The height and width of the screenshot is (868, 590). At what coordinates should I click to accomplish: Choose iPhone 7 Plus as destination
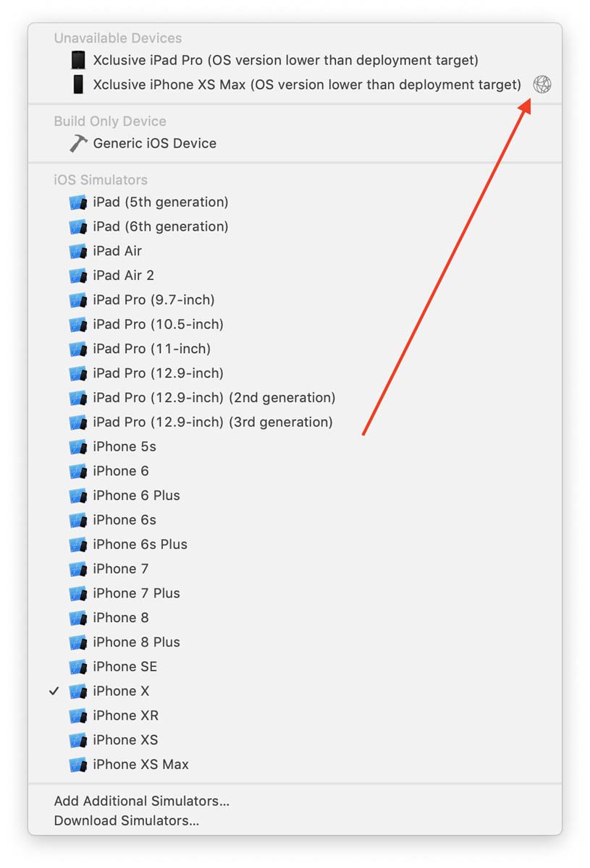point(136,593)
